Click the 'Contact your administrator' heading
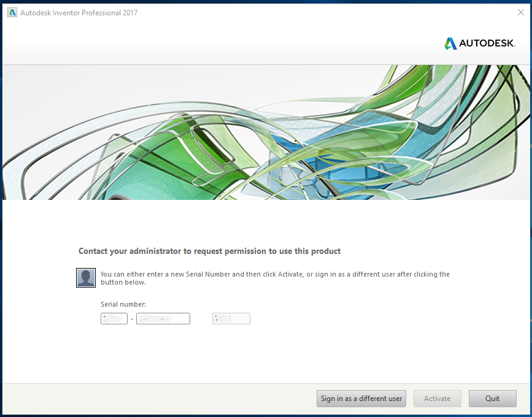The width and height of the screenshot is (532, 417). coord(210,251)
